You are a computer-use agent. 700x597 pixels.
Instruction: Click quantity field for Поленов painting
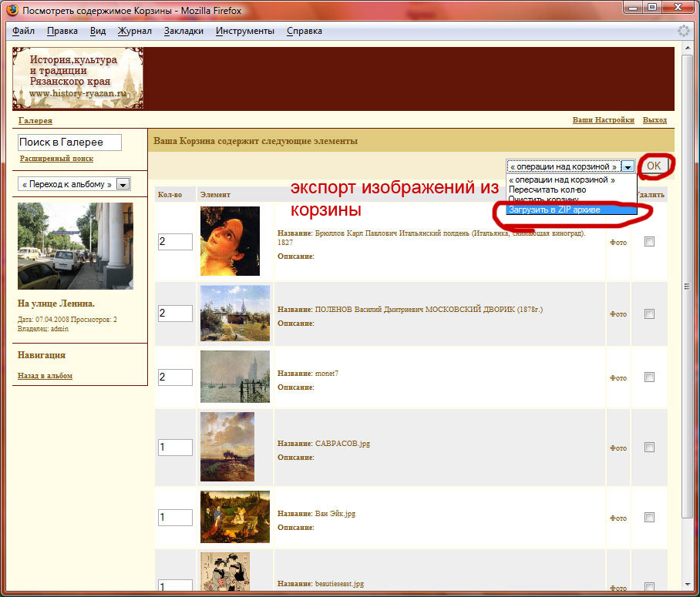tap(175, 314)
